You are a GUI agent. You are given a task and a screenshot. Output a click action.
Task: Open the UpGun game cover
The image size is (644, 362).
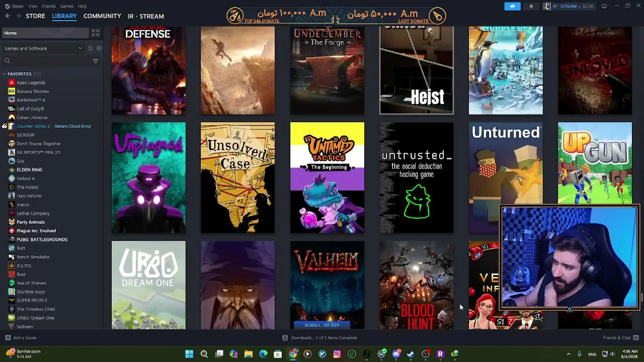pyautogui.click(x=595, y=163)
